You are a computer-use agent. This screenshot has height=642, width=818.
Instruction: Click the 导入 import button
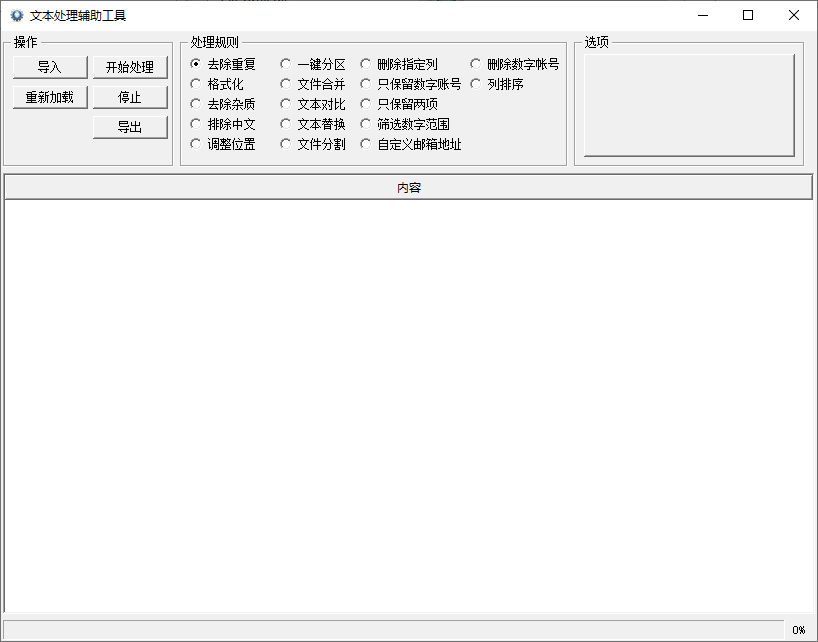click(50, 67)
